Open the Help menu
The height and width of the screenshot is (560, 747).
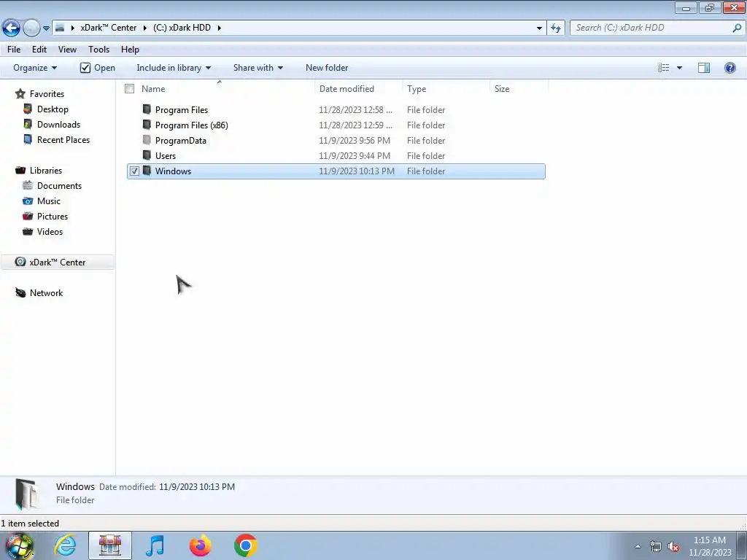(130, 50)
